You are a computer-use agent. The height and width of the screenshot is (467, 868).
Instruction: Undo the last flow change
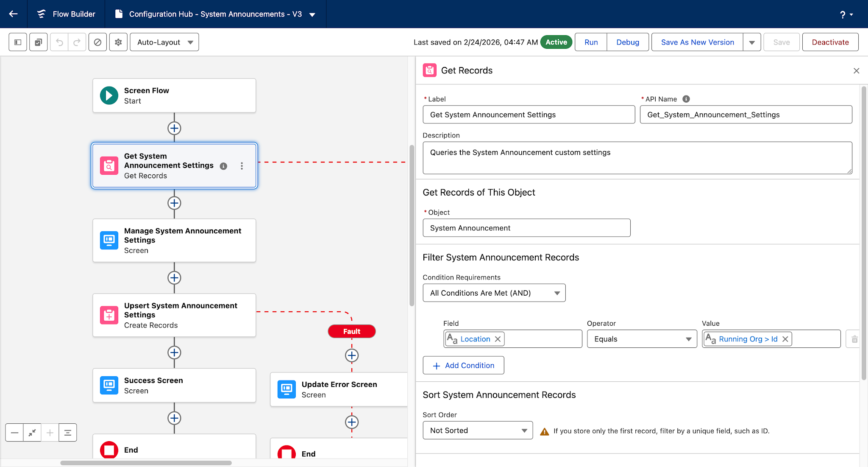click(x=60, y=42)
